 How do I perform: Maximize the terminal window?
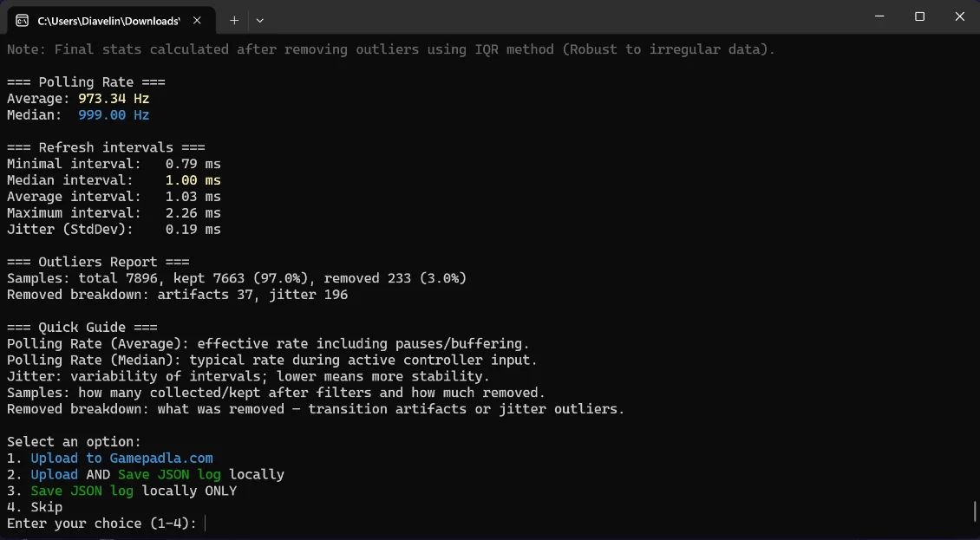point(919,16)
